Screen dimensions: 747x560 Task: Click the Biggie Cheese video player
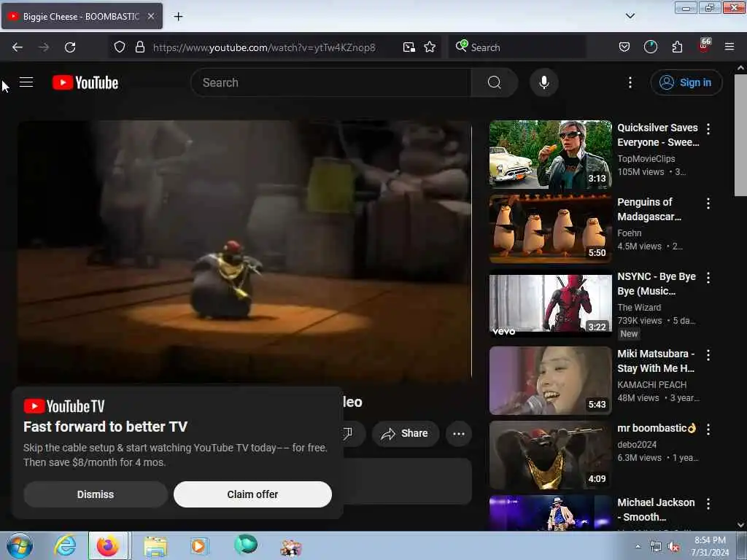(244, 252)
